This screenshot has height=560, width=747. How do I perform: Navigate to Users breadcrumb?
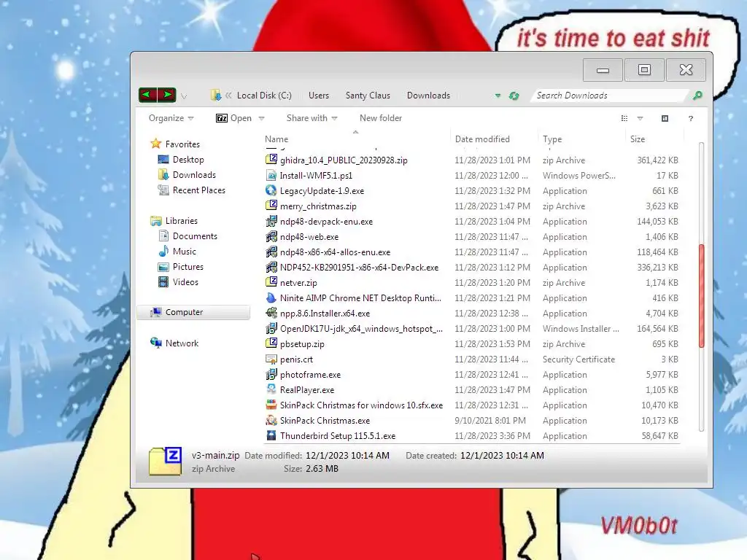tap(319, 96)
